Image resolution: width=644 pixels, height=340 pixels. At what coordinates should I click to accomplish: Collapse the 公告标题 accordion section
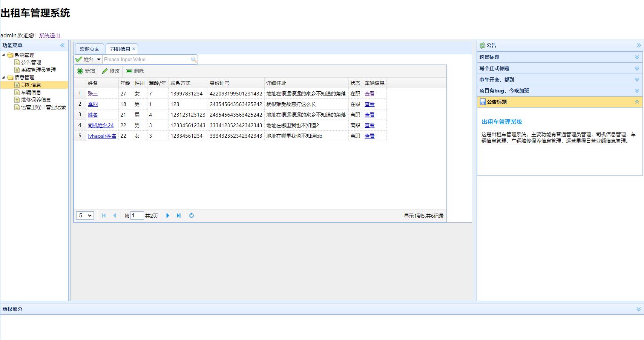pos(637,102)
